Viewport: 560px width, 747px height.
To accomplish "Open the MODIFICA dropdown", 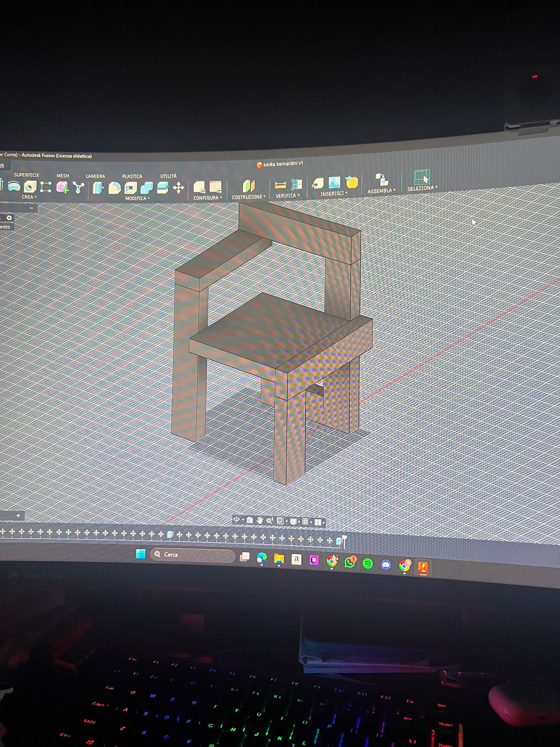I will 137,198.
